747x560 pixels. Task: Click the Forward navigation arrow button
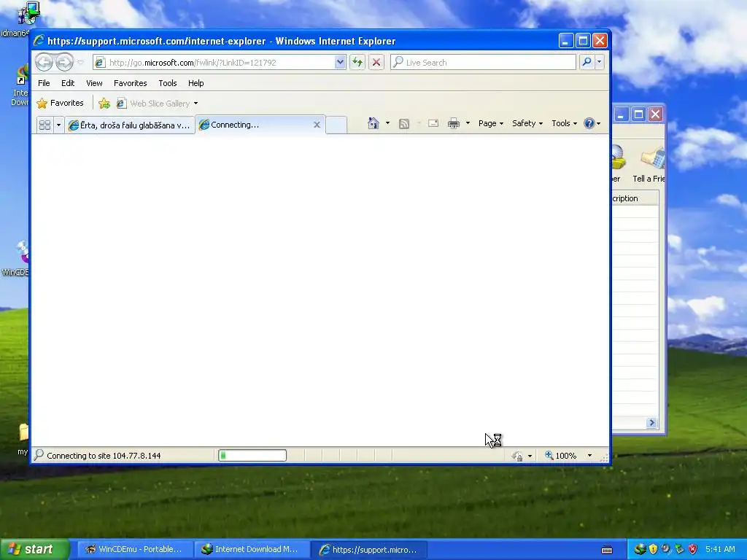(64, 62)
